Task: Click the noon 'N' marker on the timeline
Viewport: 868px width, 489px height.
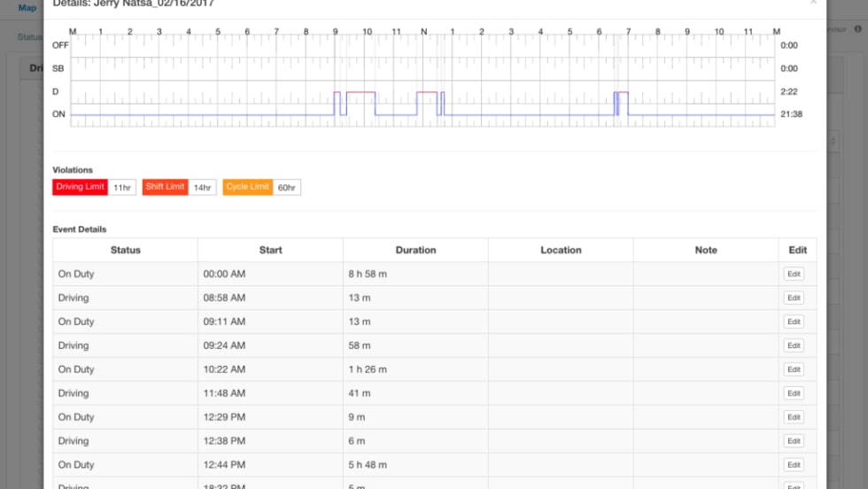Action: (423, 32)
